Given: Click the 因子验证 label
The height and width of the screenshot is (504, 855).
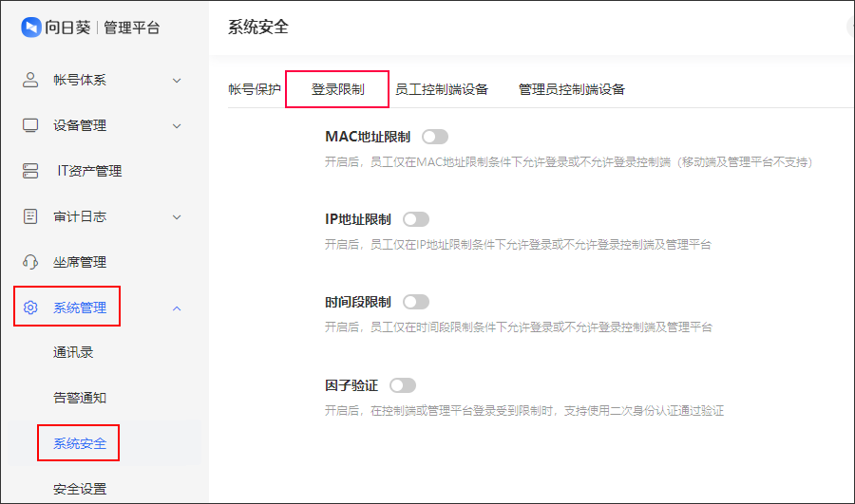Looking at the screenshot, I should tap(351, 385).
